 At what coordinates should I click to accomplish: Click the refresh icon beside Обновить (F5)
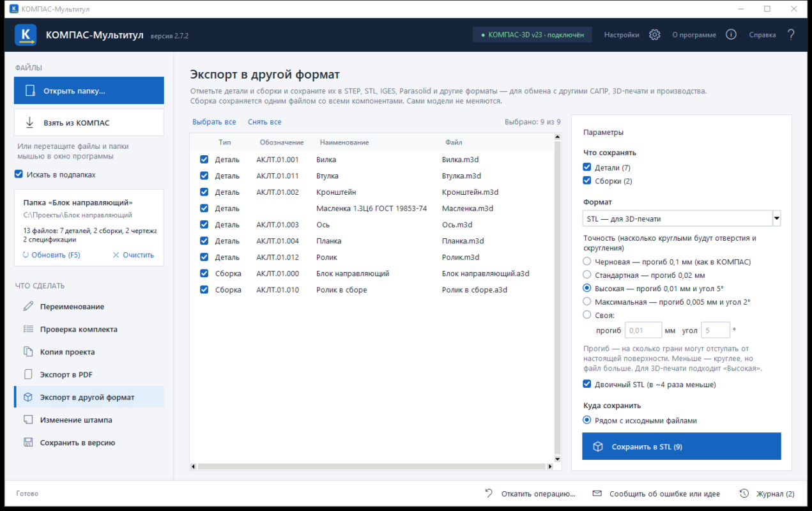coord(26,255)
